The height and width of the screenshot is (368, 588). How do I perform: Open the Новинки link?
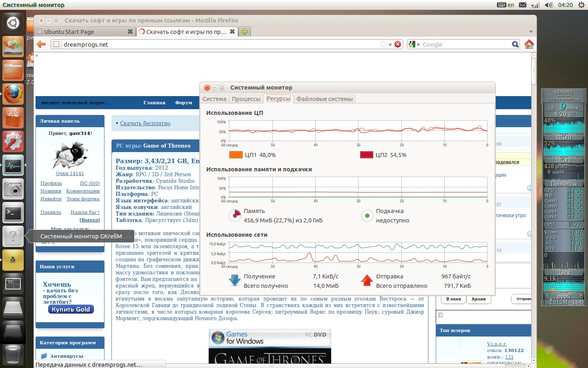(51, 191)
